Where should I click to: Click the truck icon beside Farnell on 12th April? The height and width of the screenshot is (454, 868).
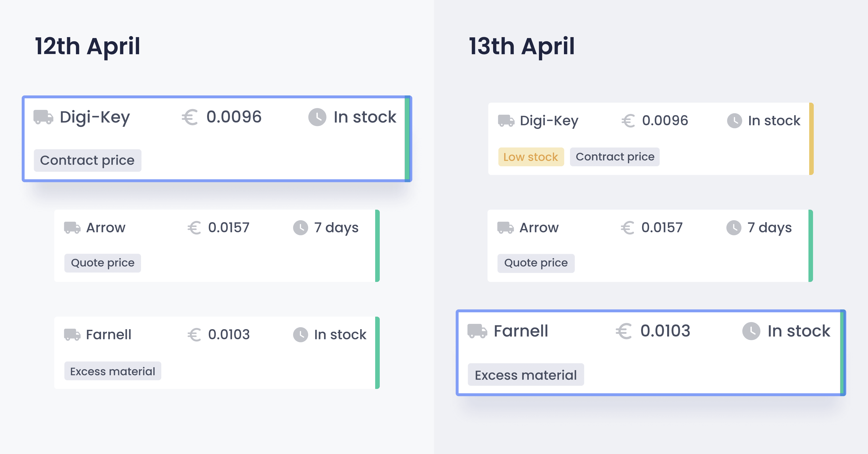coord(72,334)
